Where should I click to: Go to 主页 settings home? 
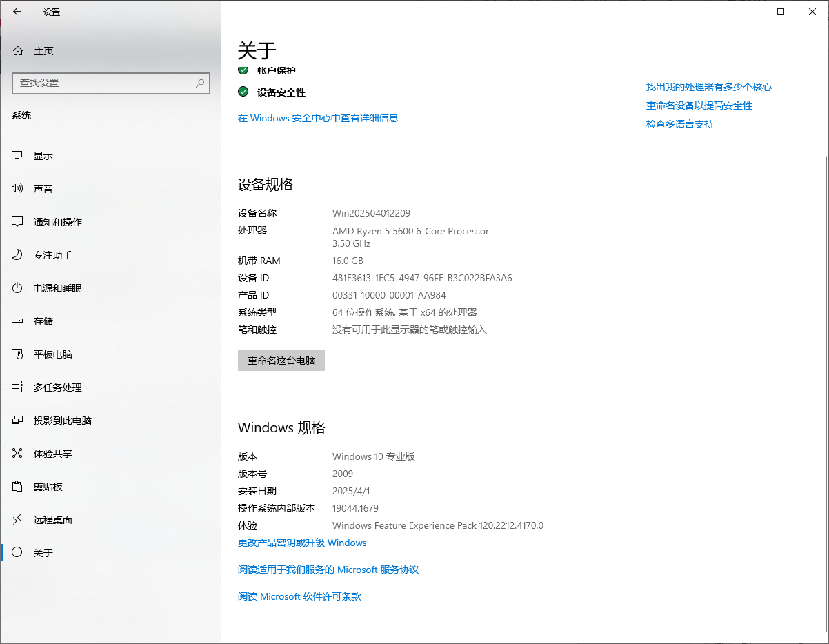click(110, 51)
